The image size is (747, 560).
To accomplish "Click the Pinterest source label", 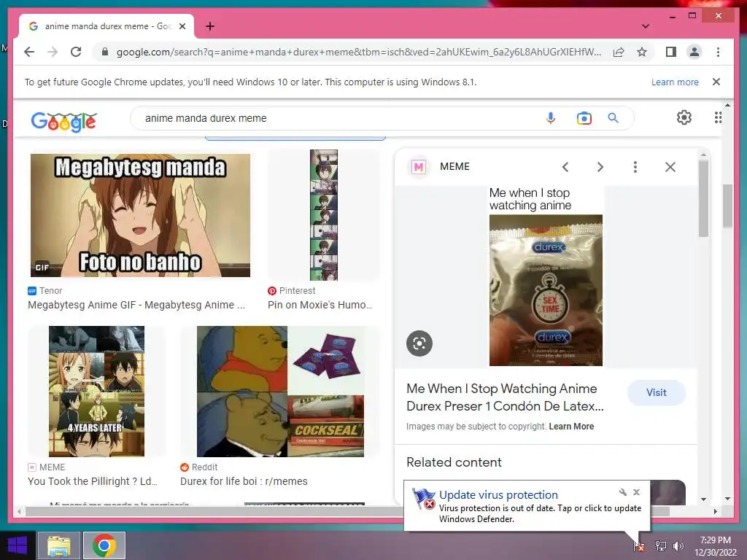I will tap(298, 290).
